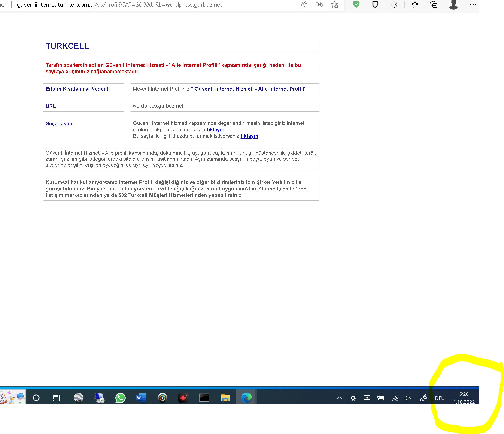Click the Meet Now camera tray icon
The height and width of the screenshot is (434, 504).
coord(353,398)
